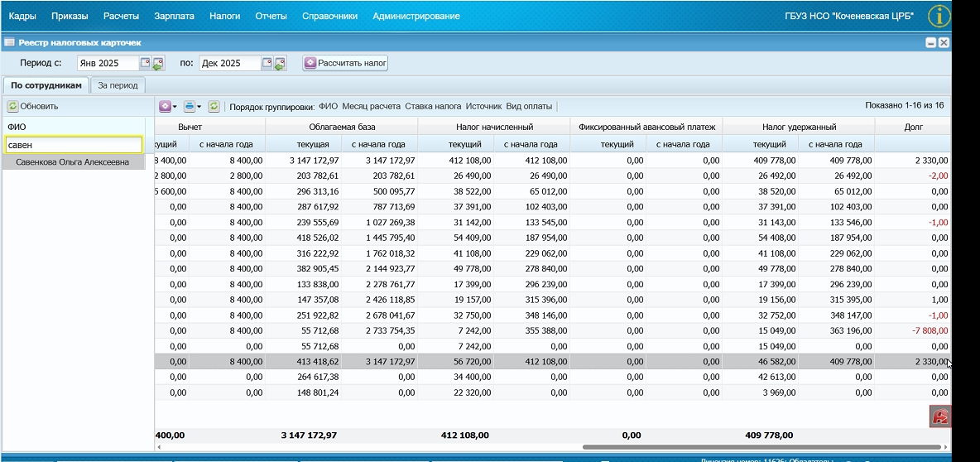Click Обновить button in employee panel
This screenshot has height=462, width=980.
pos(32,107)
